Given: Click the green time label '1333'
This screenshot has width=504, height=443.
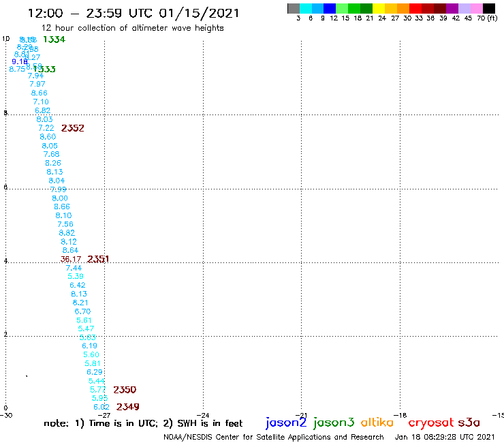Looking at the screenshot, I should 45,69.
